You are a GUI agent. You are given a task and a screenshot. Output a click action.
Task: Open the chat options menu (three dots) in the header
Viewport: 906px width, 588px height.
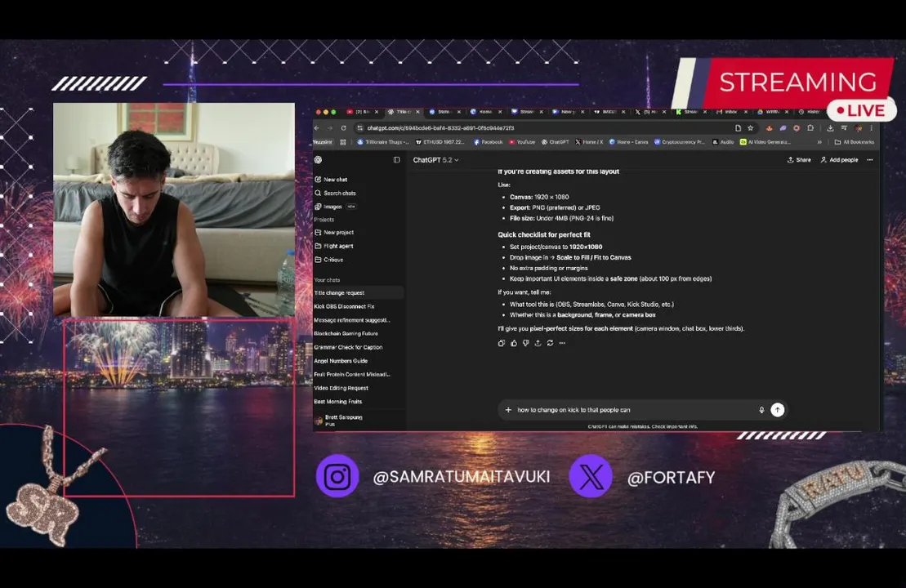coord(869,160)
